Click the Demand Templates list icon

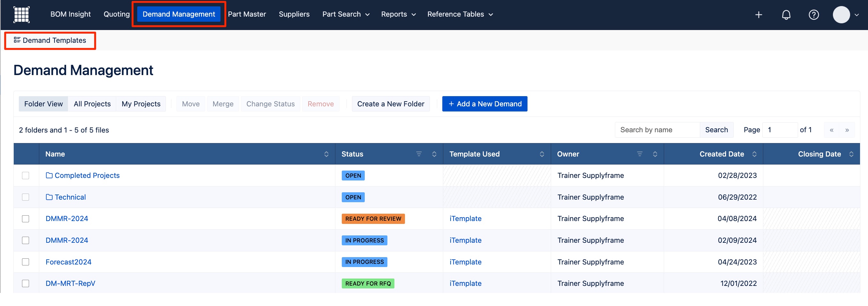click(x=17, y=40)
